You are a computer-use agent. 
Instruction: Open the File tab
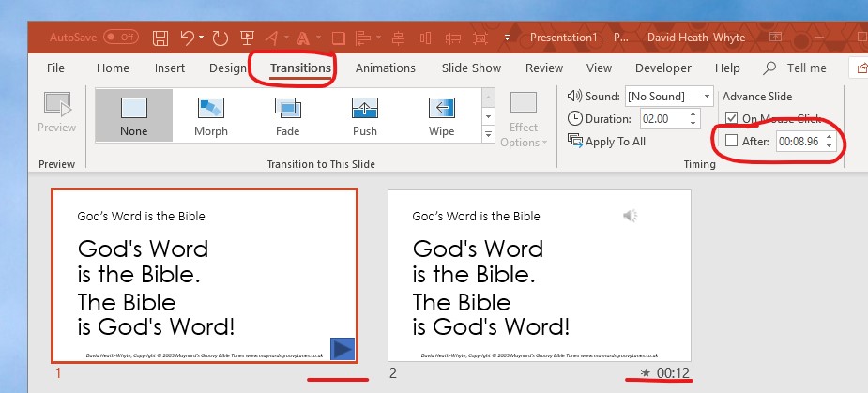55,68
